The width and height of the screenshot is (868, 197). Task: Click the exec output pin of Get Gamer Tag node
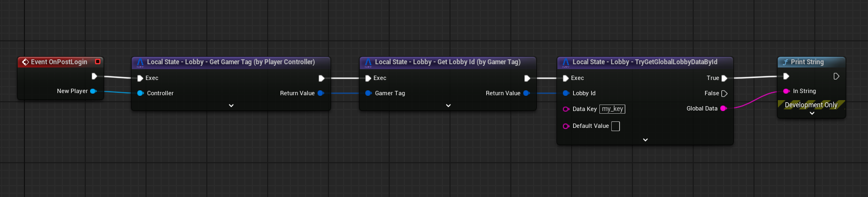coord(321,78)
